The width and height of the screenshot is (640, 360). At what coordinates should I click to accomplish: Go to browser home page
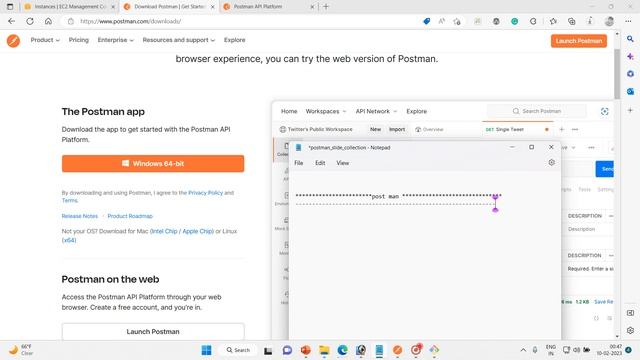coord(48,21)
